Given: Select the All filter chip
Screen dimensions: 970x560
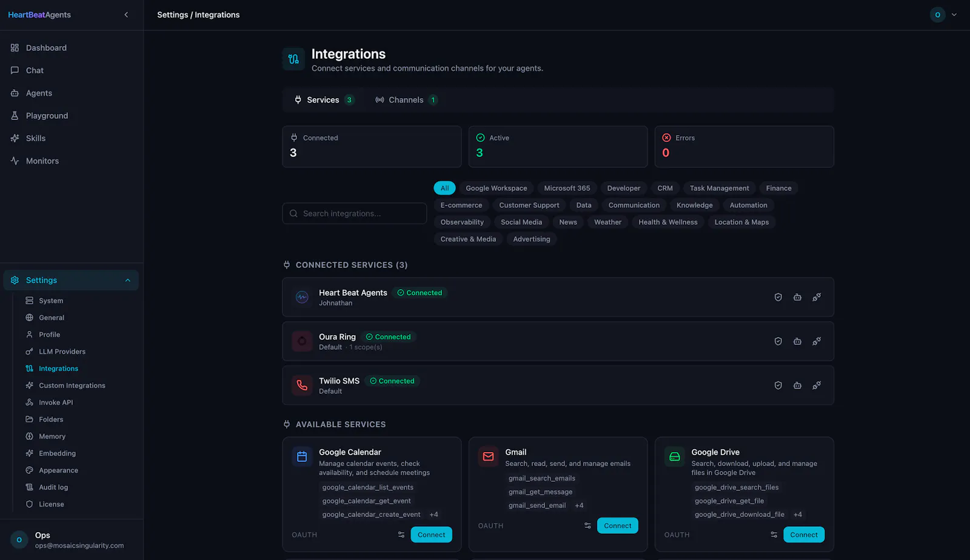Looking at the screenshot, I should (444, 188).
